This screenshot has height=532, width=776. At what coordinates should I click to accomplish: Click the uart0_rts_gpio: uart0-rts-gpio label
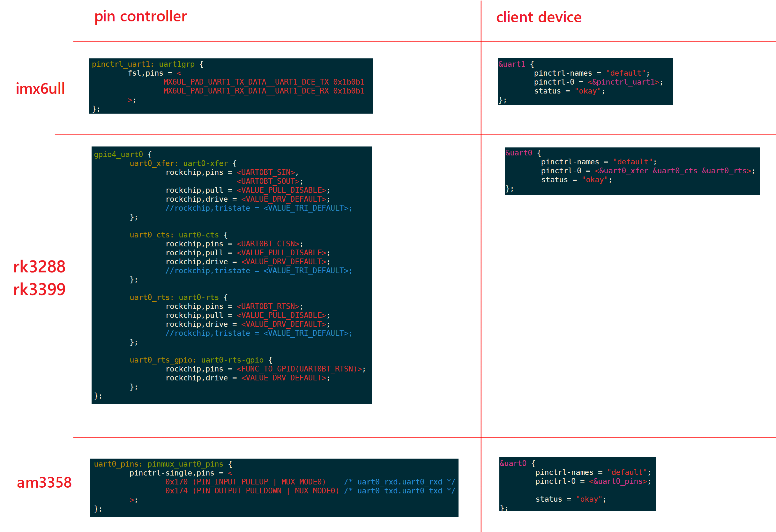point(196,360)
